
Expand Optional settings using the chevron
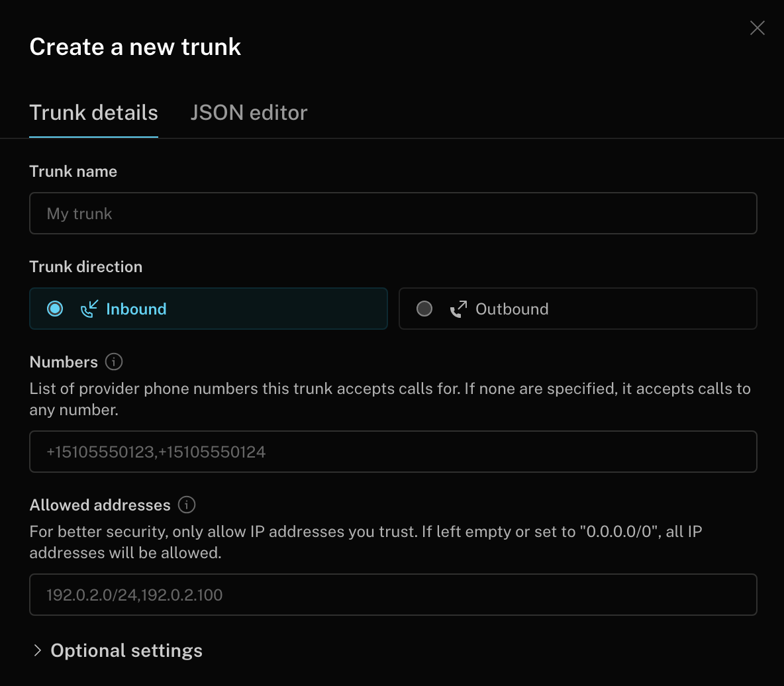(37, 650)
